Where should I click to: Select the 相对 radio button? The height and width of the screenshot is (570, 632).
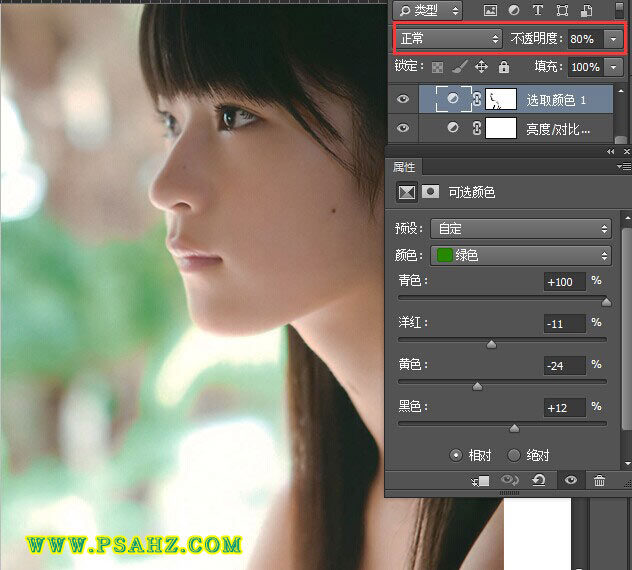click(x=456, y=454)
